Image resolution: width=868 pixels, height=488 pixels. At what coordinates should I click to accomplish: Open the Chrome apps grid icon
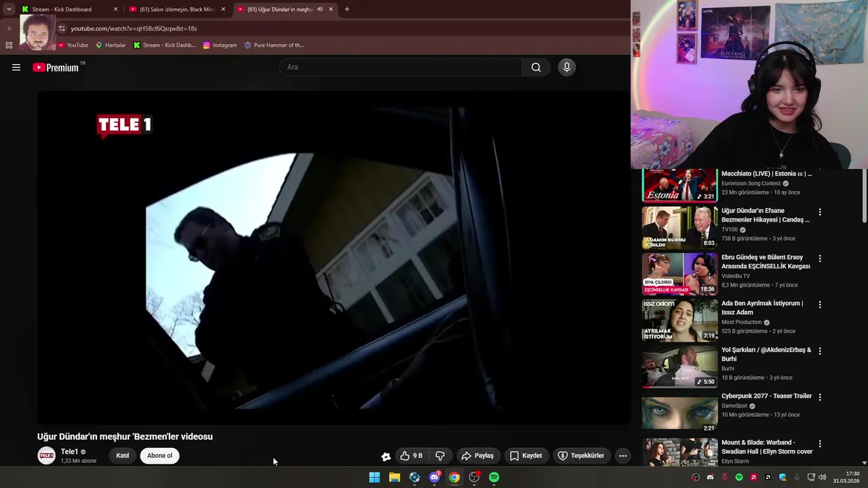pos(9,45)
